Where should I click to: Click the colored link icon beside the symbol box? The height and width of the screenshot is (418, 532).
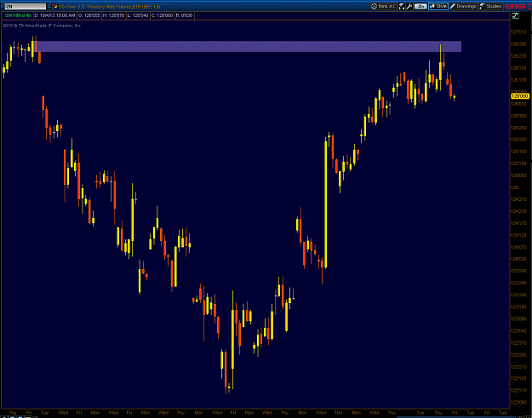pos(55,7)
